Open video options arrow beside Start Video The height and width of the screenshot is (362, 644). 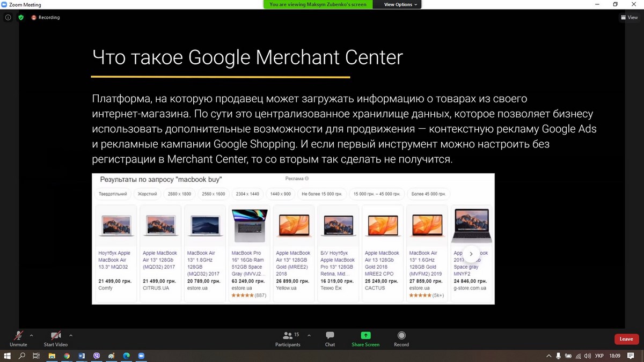[71, 336]
